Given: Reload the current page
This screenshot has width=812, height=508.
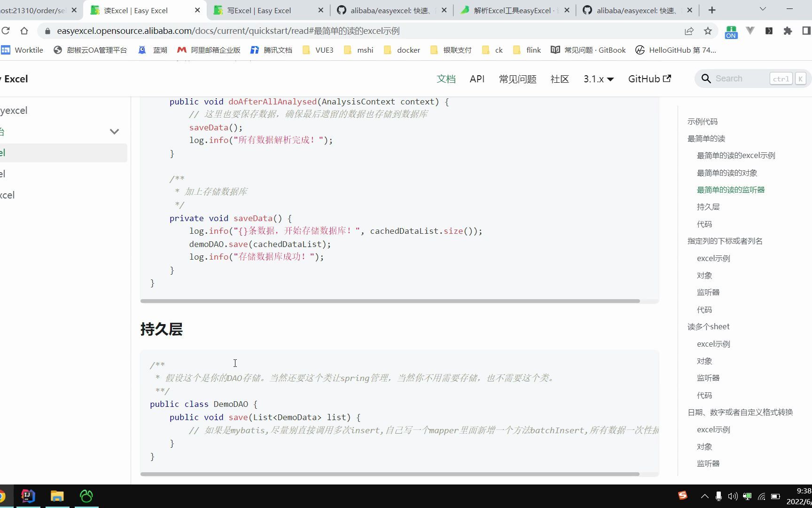Looking at the screenshot, I should (6, 31).
